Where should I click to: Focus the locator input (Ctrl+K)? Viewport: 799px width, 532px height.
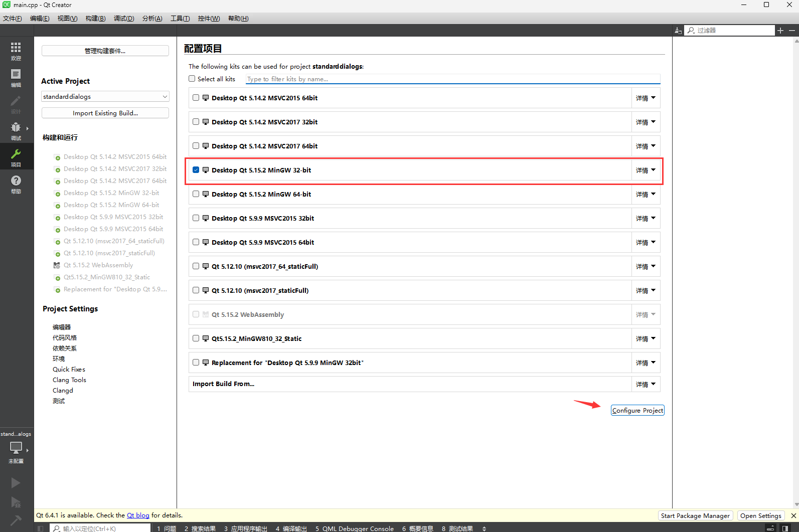tap(100, 528)
